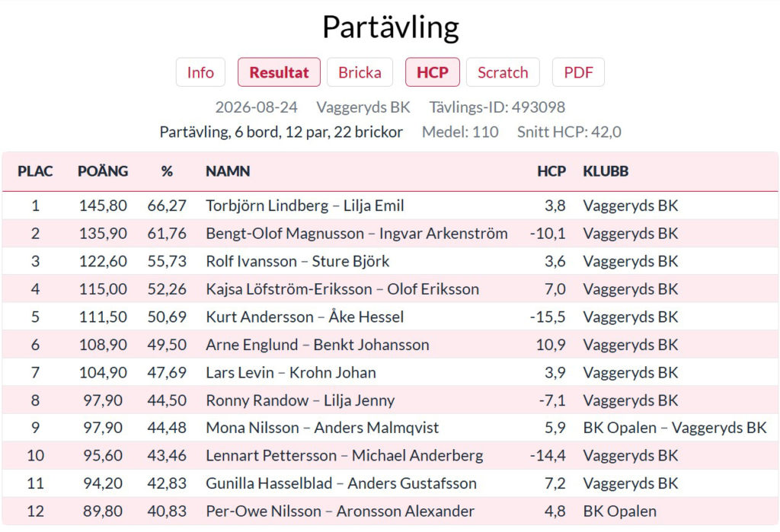Viewport: 780px width, 532px height.
Task: Sort by the PLAC column header
Action: point(35,171)
